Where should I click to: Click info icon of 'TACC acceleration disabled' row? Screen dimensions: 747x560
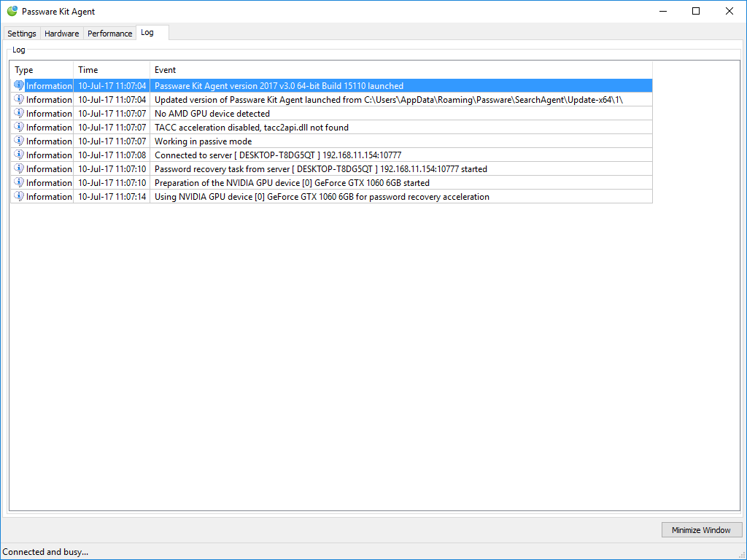pyautogui.click(x=19, y=127)
